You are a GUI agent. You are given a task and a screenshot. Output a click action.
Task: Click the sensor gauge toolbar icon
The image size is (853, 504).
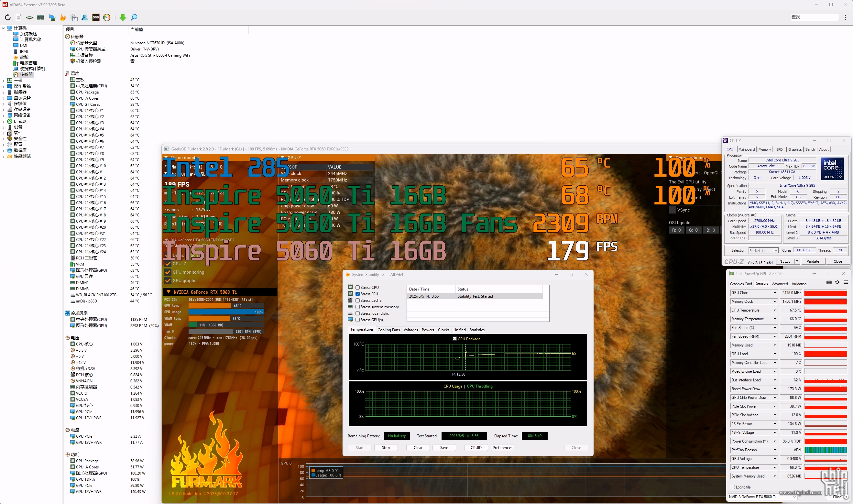point(107,17)
